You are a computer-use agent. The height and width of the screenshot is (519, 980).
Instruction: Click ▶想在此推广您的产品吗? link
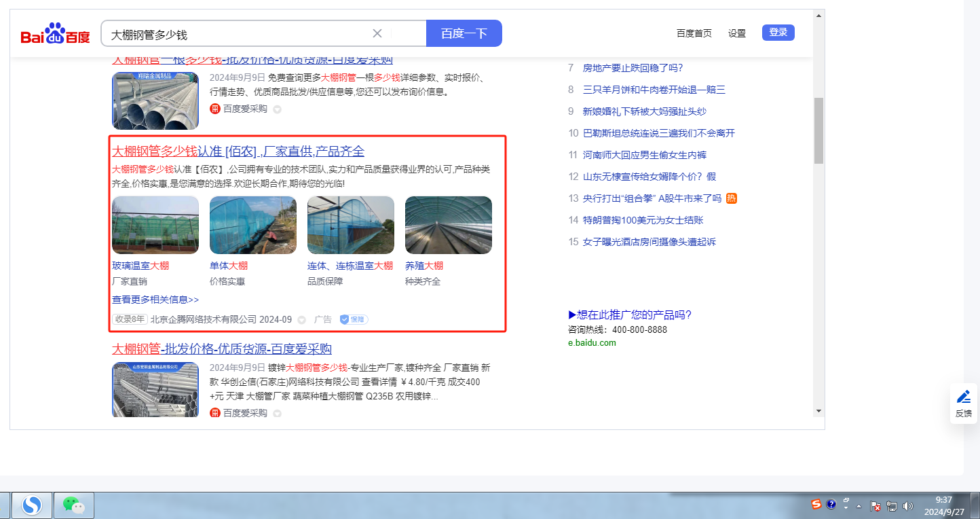click(x=630, y=315)
